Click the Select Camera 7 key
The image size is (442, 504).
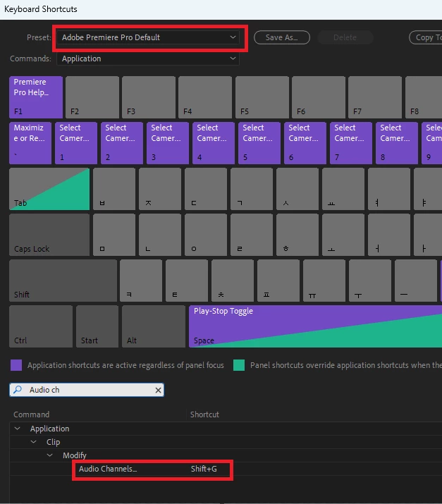[351, 143]
